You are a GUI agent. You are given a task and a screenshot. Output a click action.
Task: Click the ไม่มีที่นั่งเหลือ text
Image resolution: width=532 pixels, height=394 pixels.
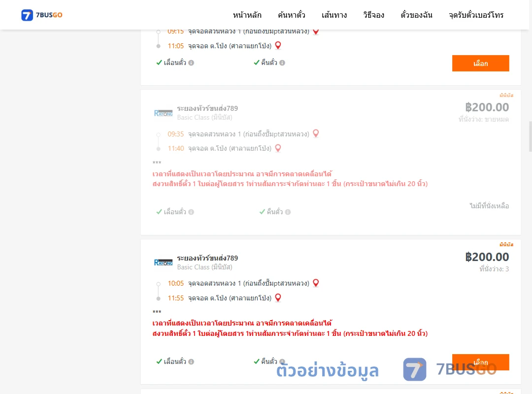(x=489, y=206)
